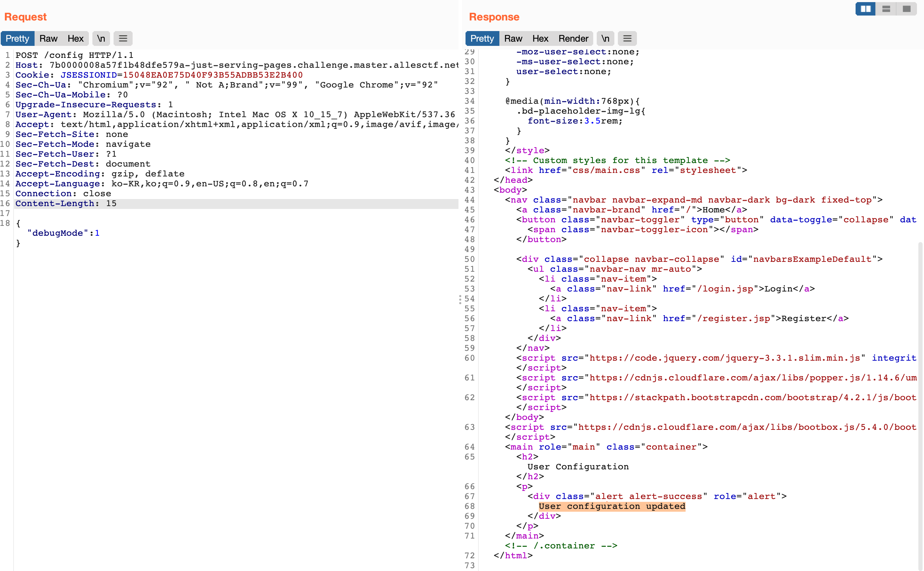This screenshot has height=571, width=924.
Task: Switch Request view to Pretty tab
Action: 17,38
